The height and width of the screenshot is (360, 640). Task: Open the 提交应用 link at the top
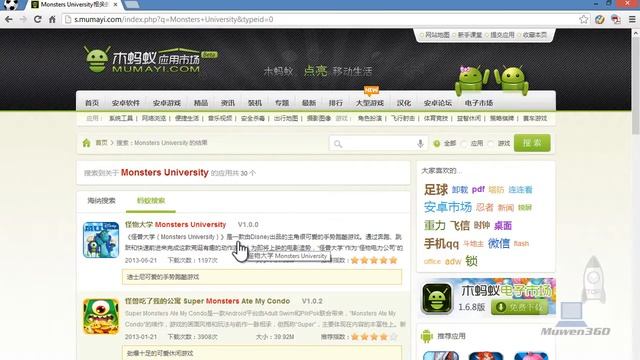(502, 35)
